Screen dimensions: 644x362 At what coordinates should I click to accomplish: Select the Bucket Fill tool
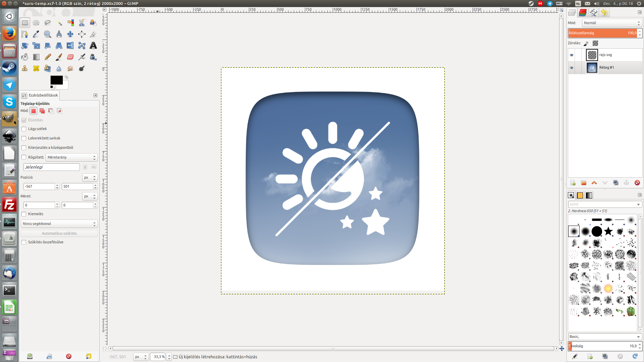[x=25, y=57]
